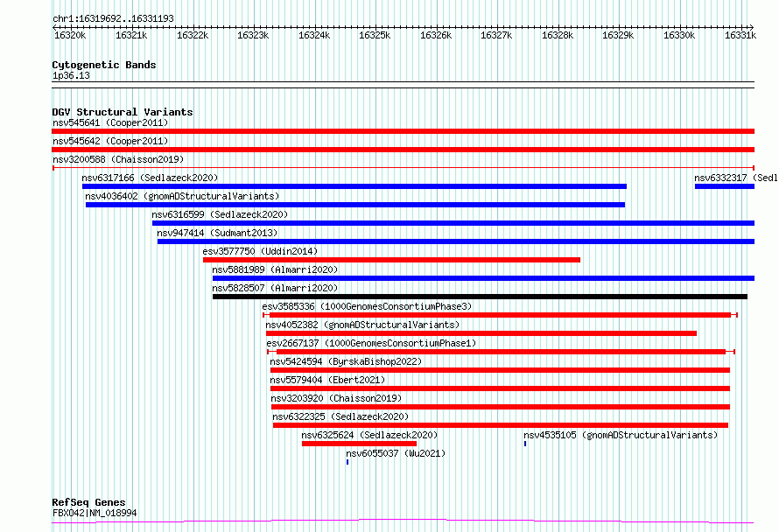Click the 16328k ruler tick label
779x532 pixels.
558,35
